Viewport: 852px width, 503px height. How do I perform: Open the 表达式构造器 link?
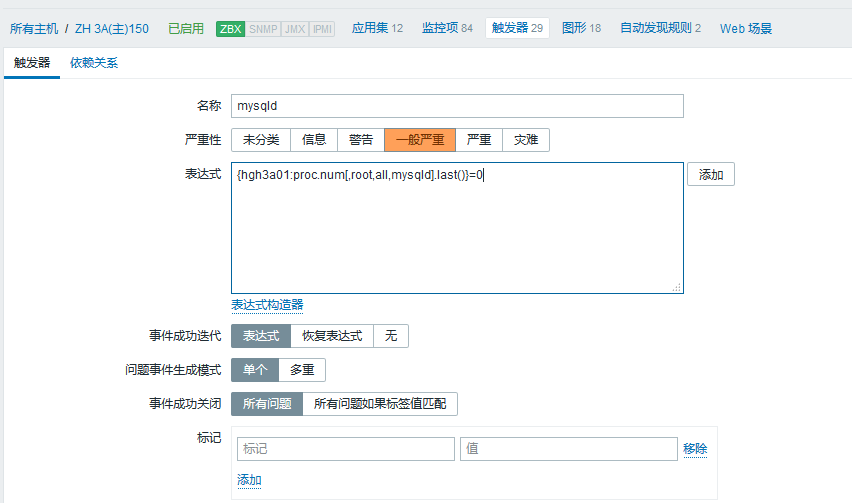point(267,304)
